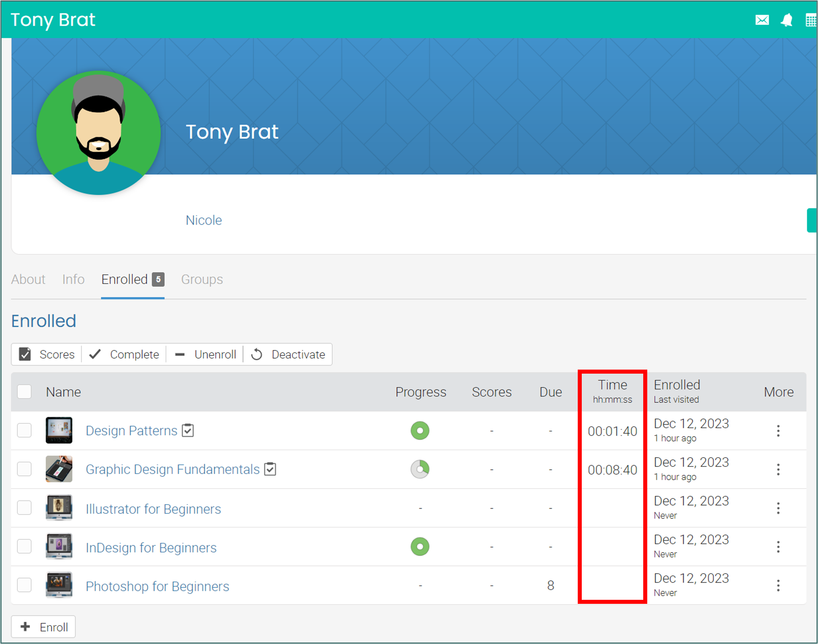Open the Nicole link
The width and height of the screenshot is (818, 644).
pyautogui.click(x=204, y=220)
